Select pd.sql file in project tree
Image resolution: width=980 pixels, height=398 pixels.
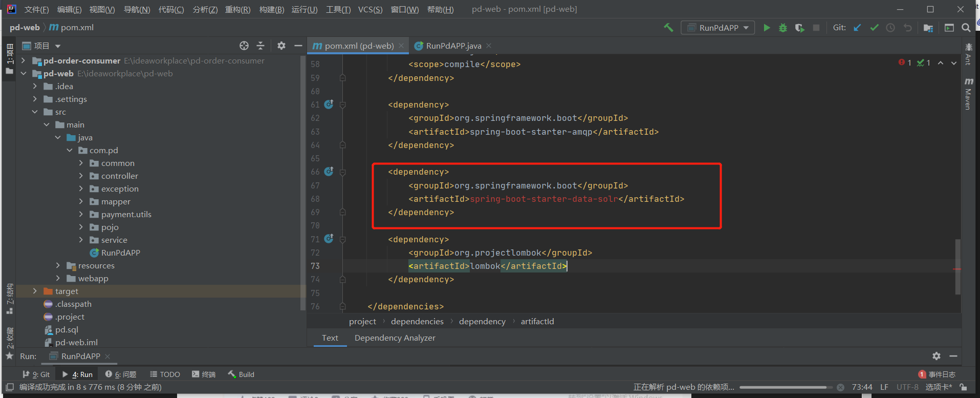pos(67,329)
